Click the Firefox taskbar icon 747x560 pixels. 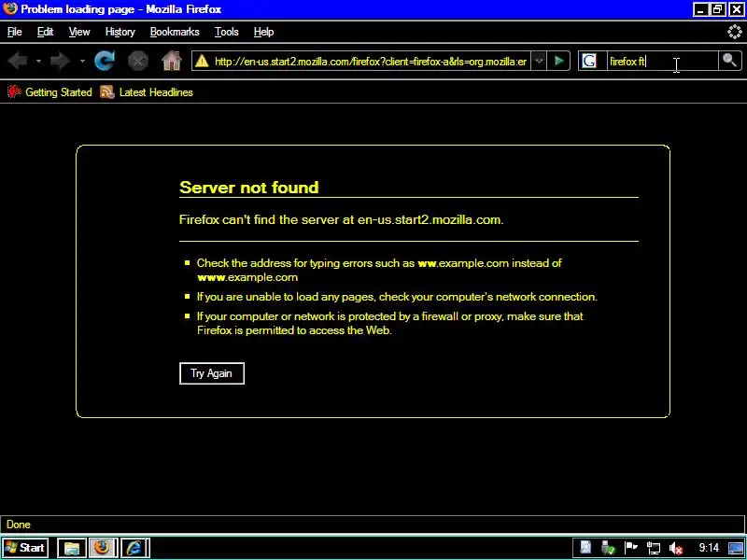point(102,548)
